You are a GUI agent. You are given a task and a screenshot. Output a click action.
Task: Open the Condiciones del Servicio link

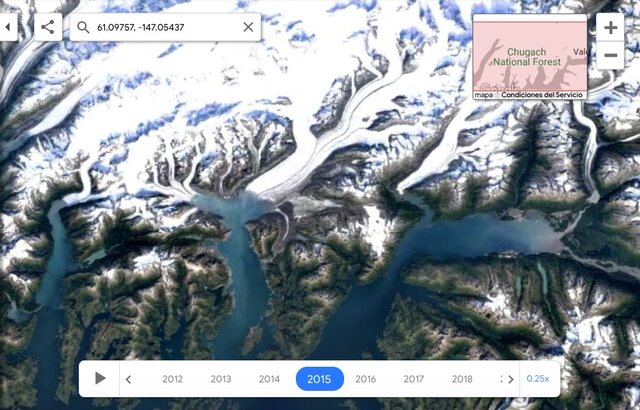(542, 95)
